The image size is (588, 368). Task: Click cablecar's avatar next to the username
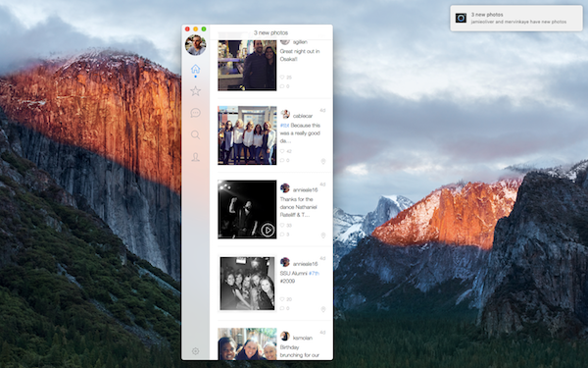(285, 114)
